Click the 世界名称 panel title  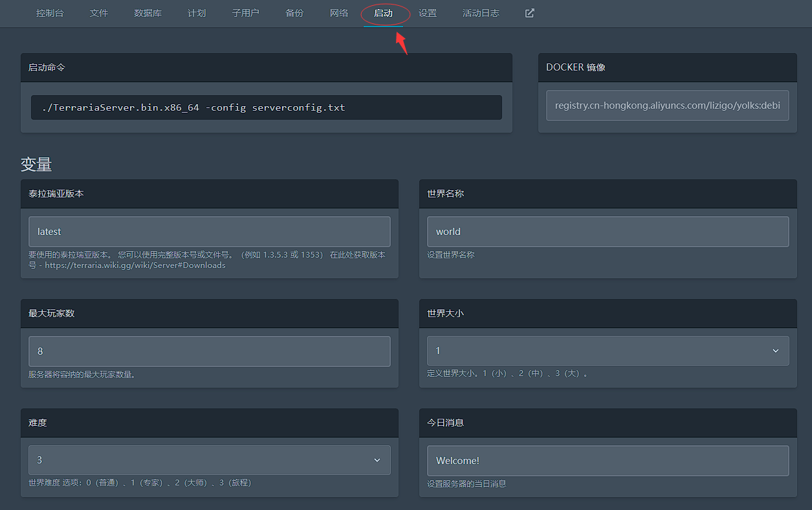tap(445, 194)
